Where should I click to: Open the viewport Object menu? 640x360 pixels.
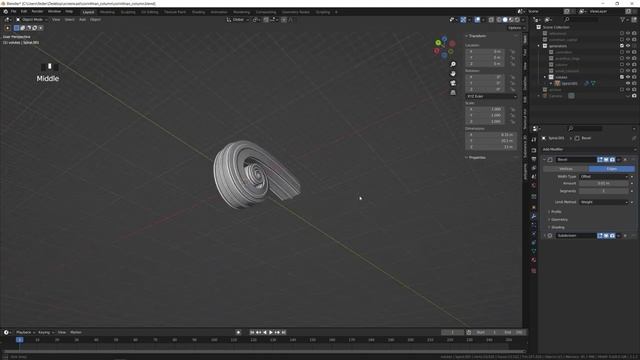[96, 20]
